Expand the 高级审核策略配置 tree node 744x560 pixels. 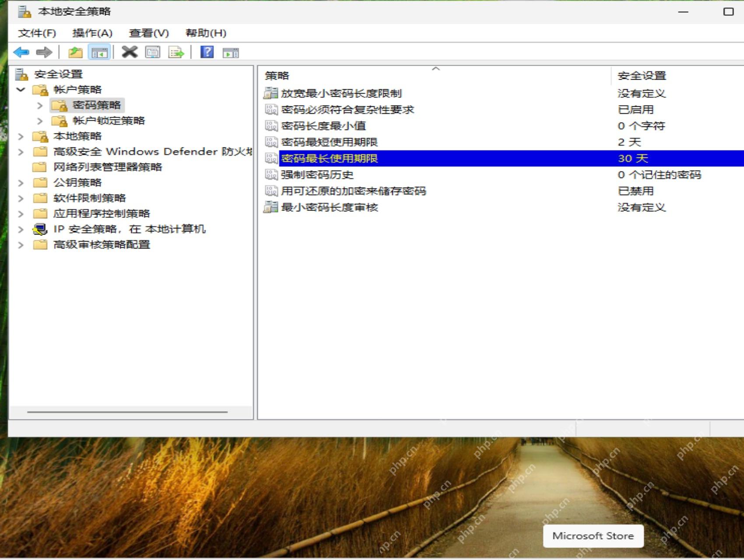pyautogui.click(x=21, y=245)
